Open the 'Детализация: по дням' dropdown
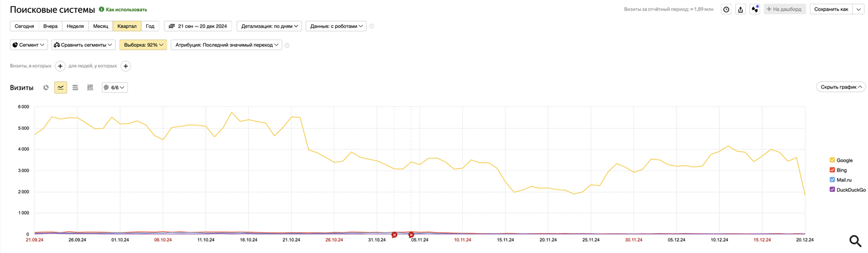Image resolution: width=868 pixels, height=253 pixels. point(269,26)
